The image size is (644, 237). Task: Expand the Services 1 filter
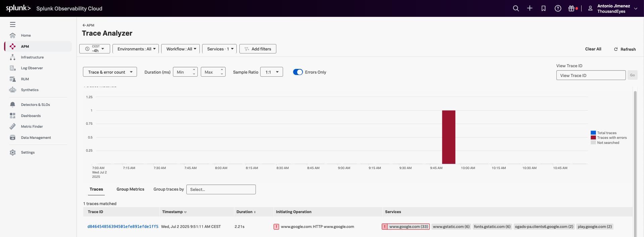point(220,49)
